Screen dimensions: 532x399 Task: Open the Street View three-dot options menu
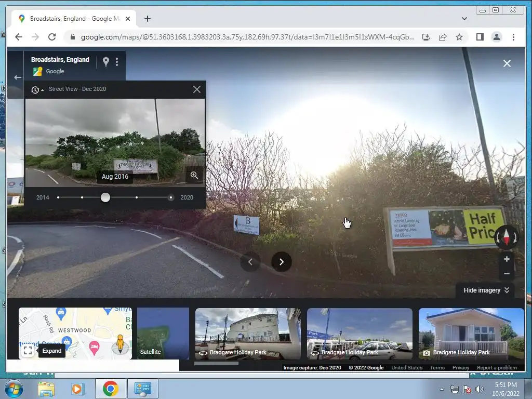point(117,62)
